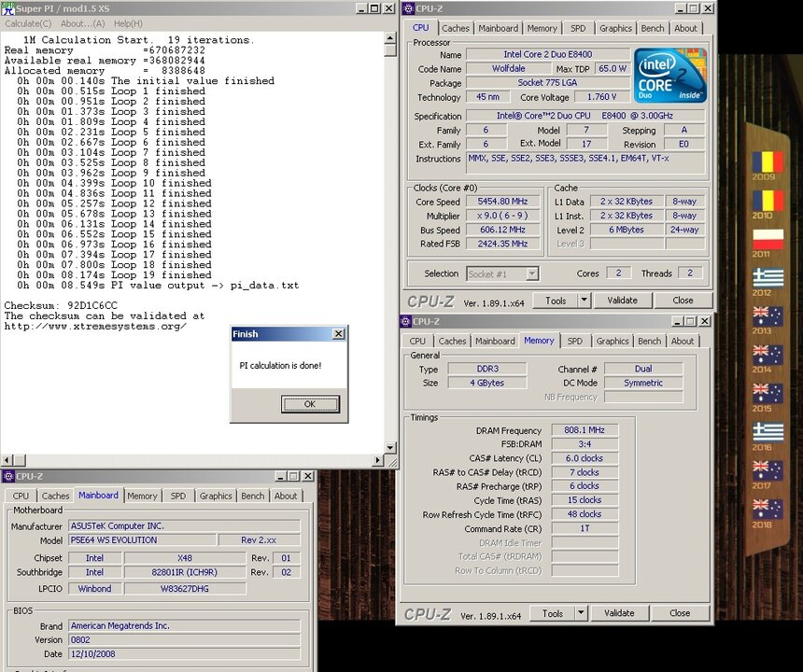
Task: Open the Help(H) menu in Super PI
Action: click(128, 23)
